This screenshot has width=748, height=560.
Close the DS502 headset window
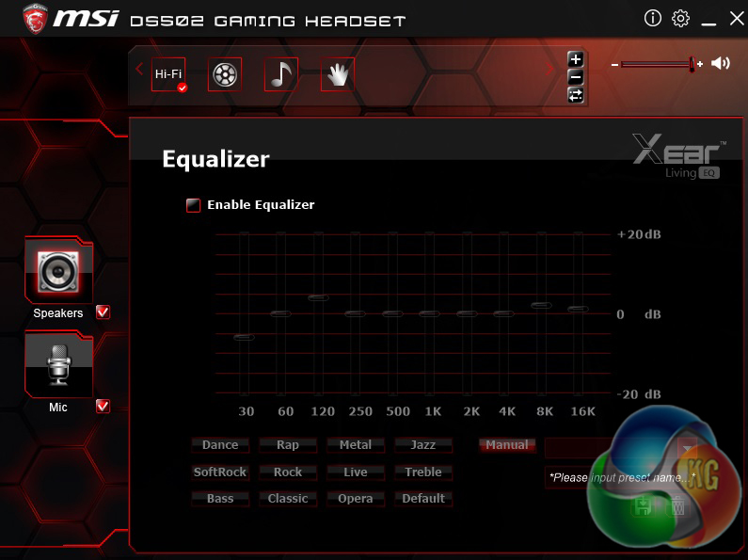[737, 19]
